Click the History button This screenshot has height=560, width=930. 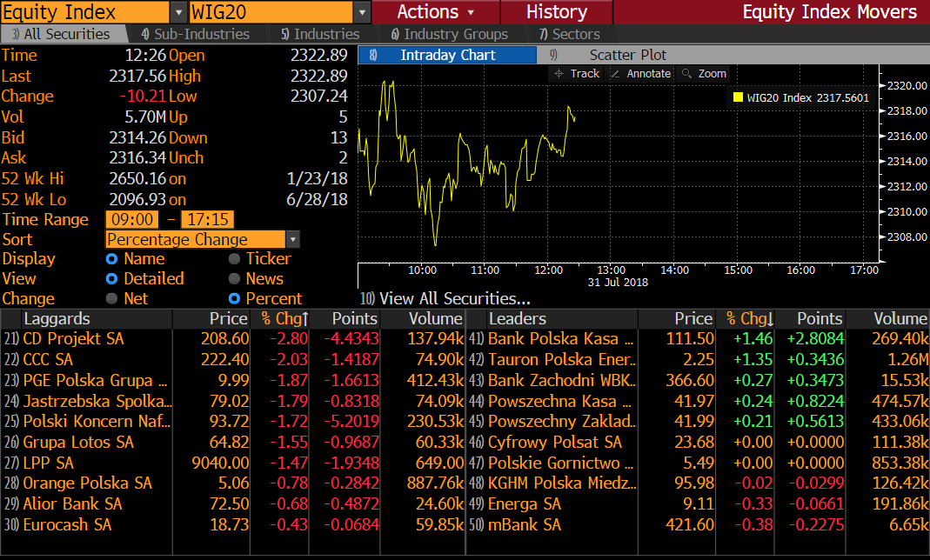556,12
